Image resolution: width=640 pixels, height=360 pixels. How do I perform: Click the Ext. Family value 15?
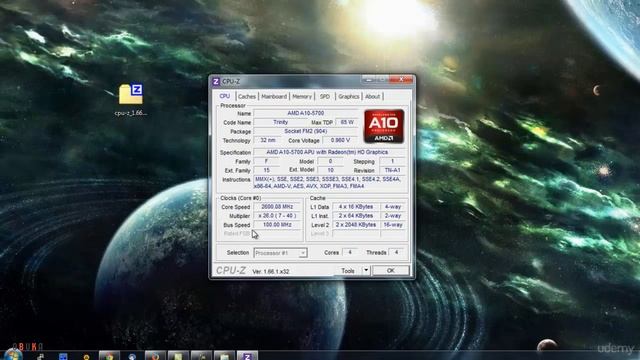(267, 170)
